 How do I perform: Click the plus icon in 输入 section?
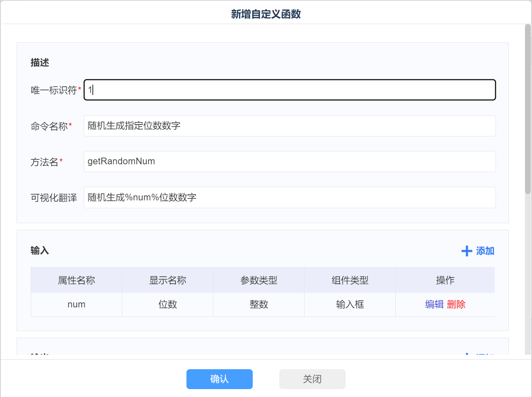(467, 251)
